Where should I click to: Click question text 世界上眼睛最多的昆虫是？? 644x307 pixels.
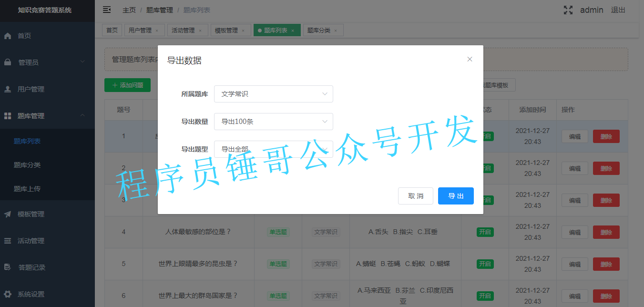click(198, 264)
